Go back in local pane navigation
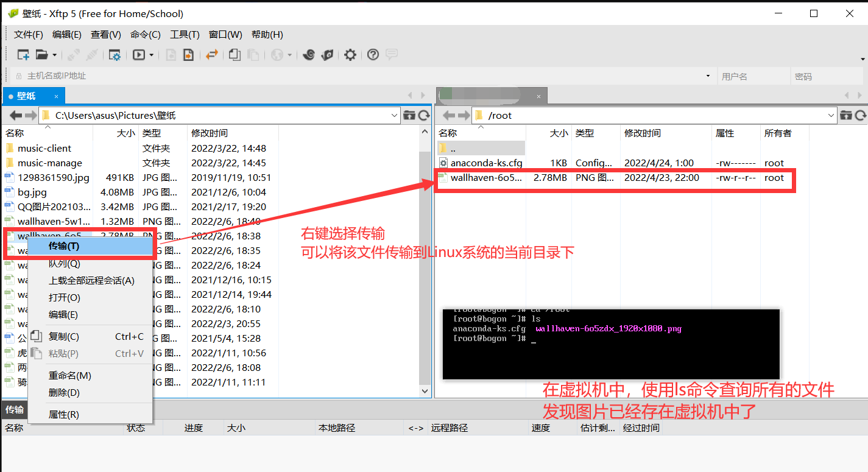 [16, 115]
